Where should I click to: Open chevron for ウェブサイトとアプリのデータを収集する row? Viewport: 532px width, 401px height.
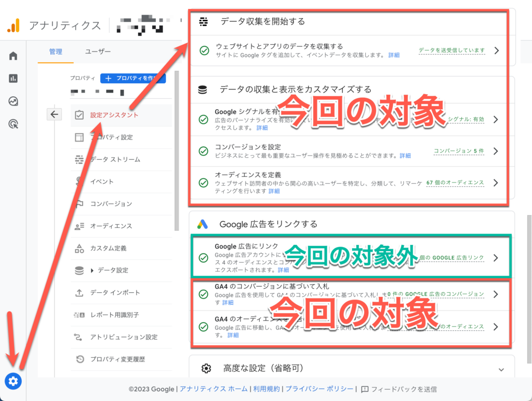pos(496,50)
